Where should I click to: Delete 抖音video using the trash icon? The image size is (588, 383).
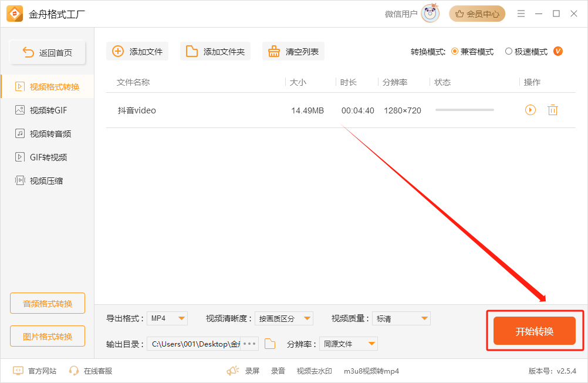point(552,110)
